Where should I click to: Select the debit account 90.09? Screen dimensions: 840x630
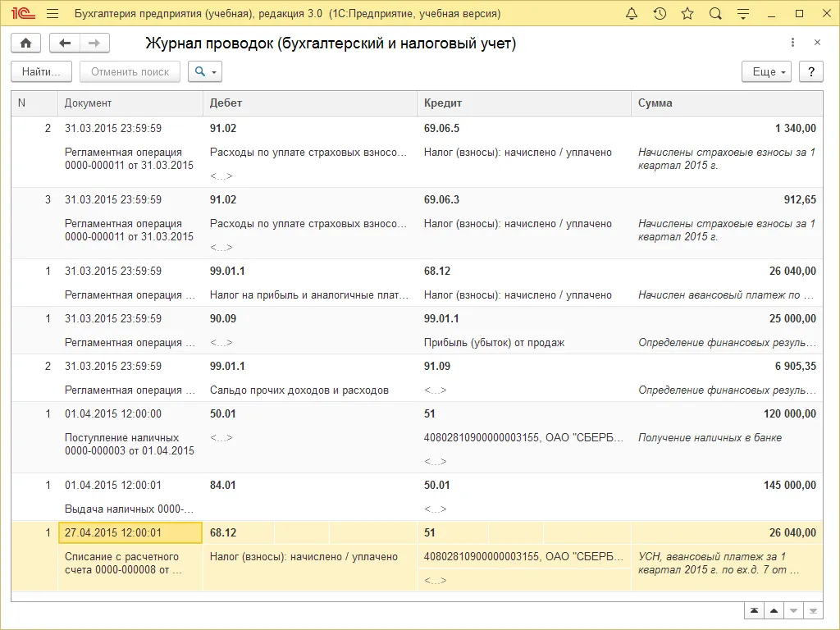point(223,319)
